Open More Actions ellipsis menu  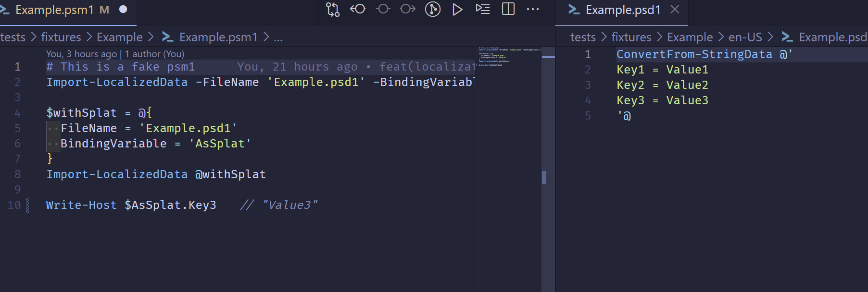click(533, 9)
